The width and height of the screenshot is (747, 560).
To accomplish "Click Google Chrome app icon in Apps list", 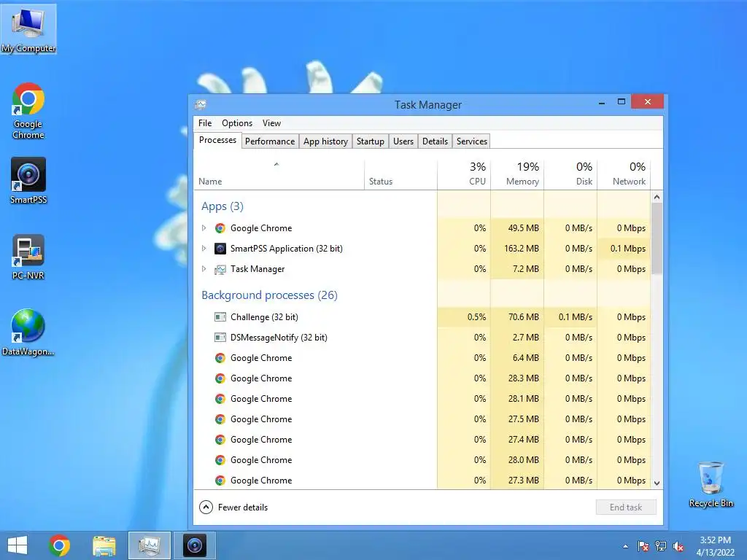I will (220, 228).
